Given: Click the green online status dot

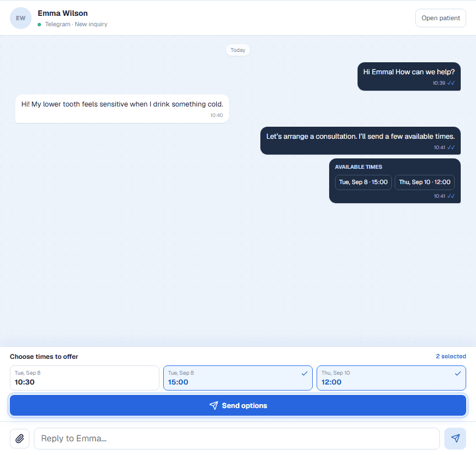Looking at the screenshot, I should pos(39,24).
